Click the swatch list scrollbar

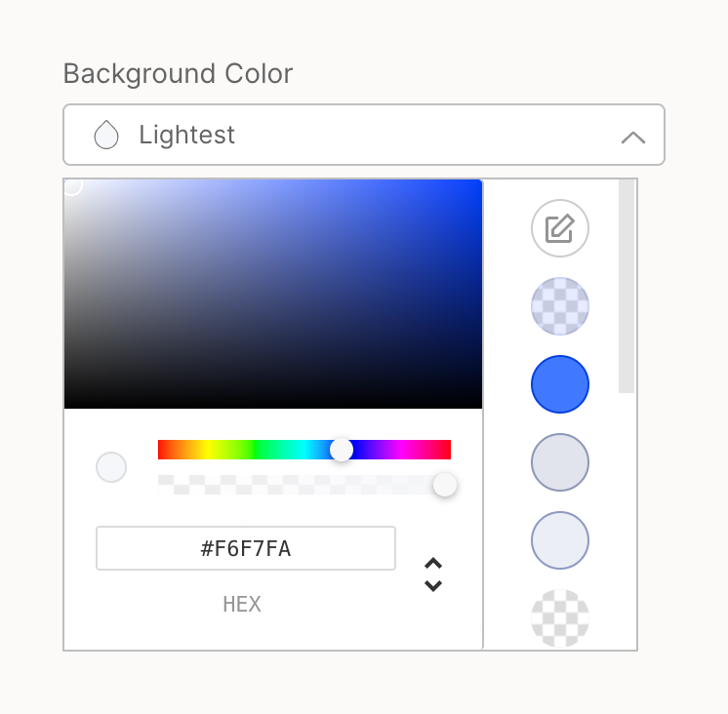[627, 287]
